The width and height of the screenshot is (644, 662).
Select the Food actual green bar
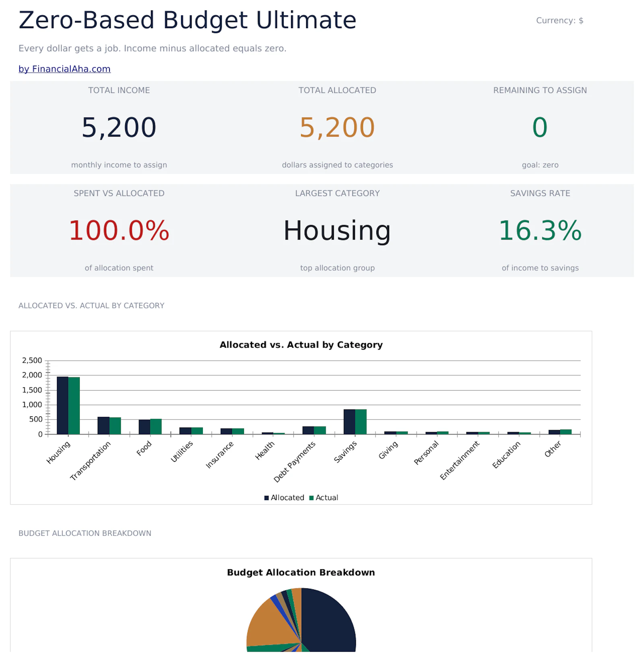[156, 427]
